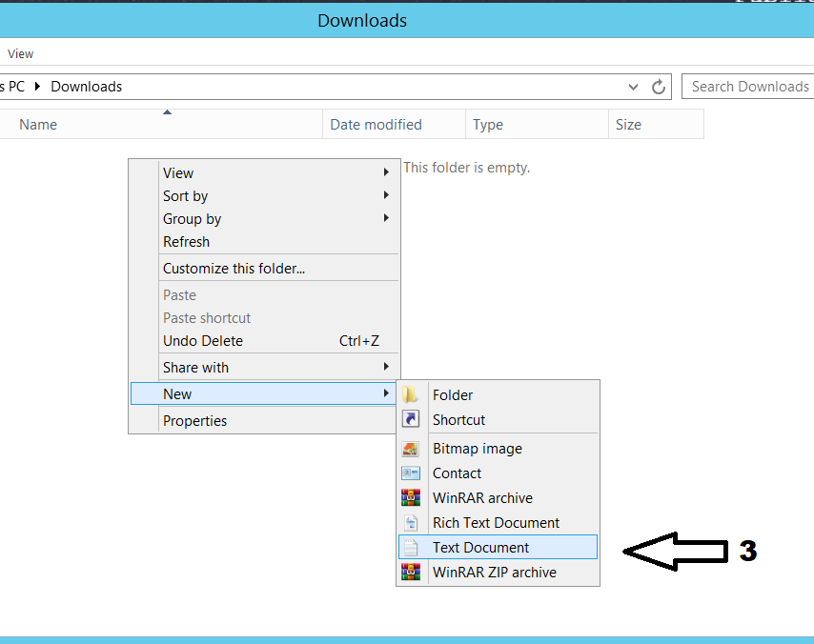Click the WinRAR ZIP archive icon
Screen dimensions: 814x644
click(x=411, y=573)
